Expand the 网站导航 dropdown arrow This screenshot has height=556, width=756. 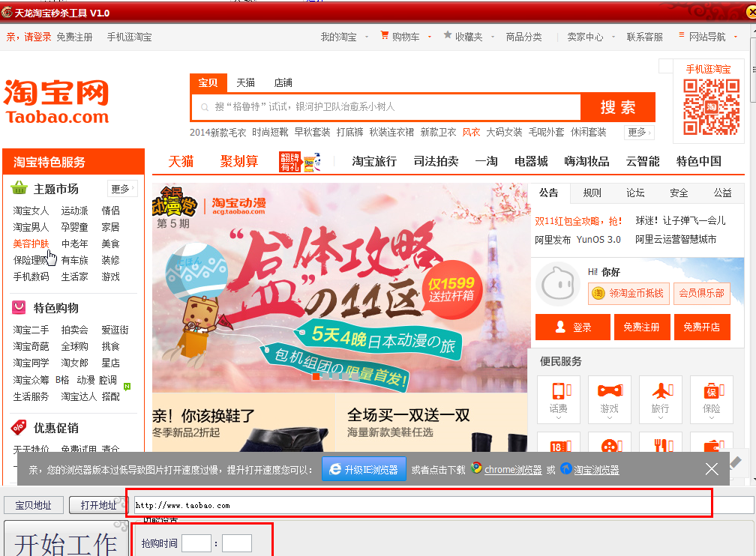(x=736, y=37)
